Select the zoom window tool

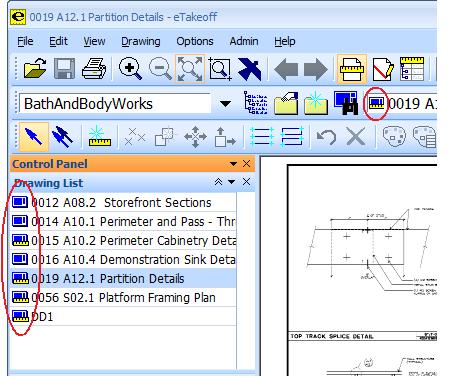click(220, 69)
